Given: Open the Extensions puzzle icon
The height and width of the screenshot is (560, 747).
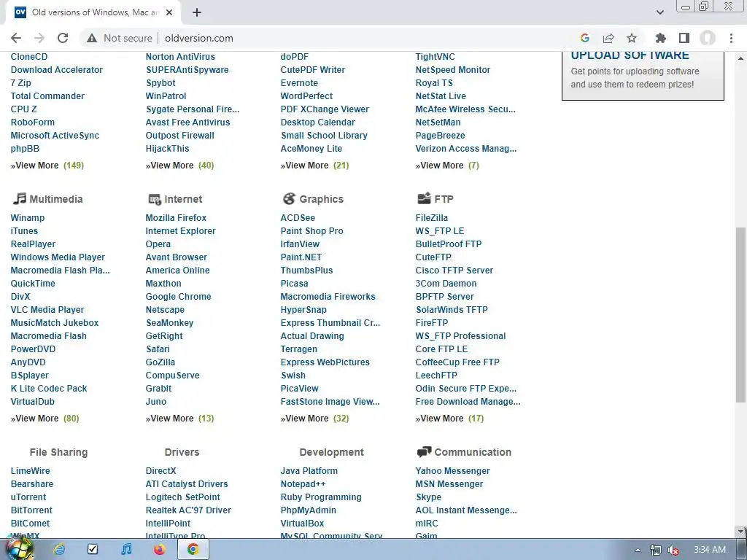Looking at the screenshot, I should [x=661, y=38].
